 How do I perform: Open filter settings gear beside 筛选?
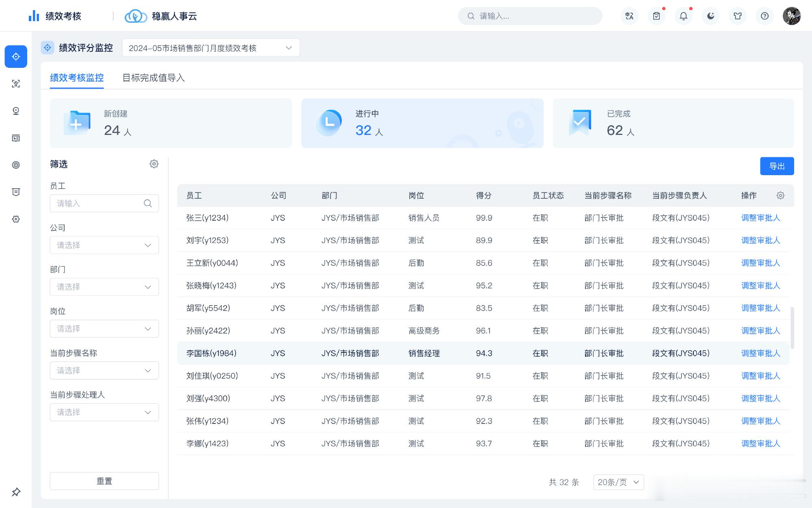(154, 164)
